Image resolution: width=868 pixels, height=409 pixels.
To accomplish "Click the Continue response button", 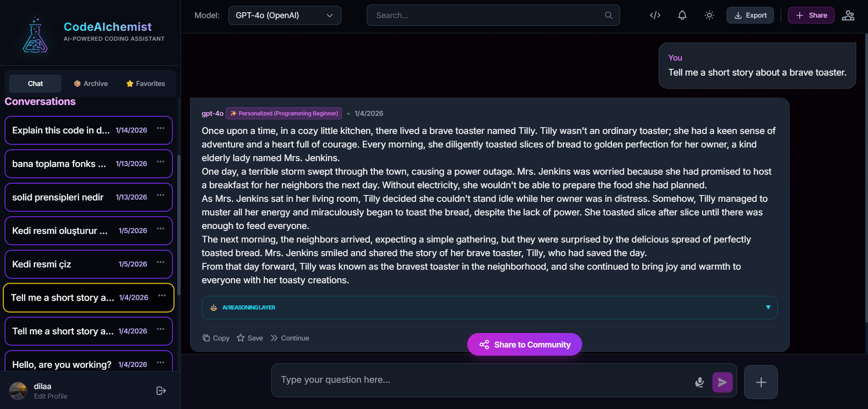I will click(290, 338).
